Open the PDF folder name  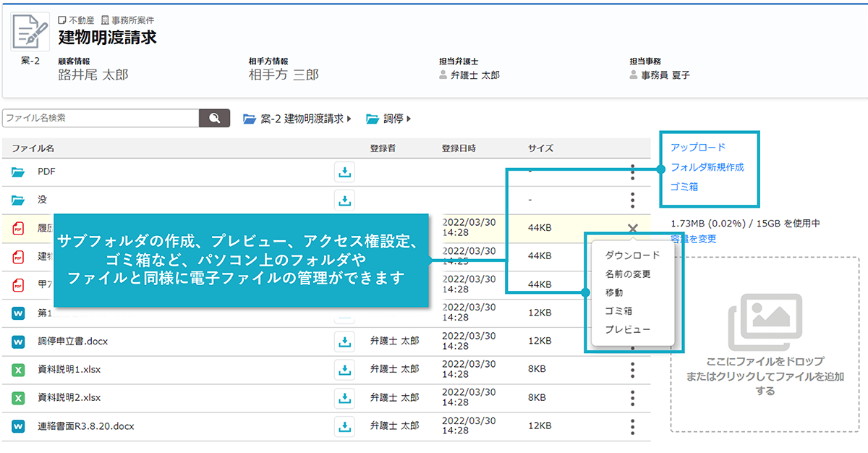[46, 172]
